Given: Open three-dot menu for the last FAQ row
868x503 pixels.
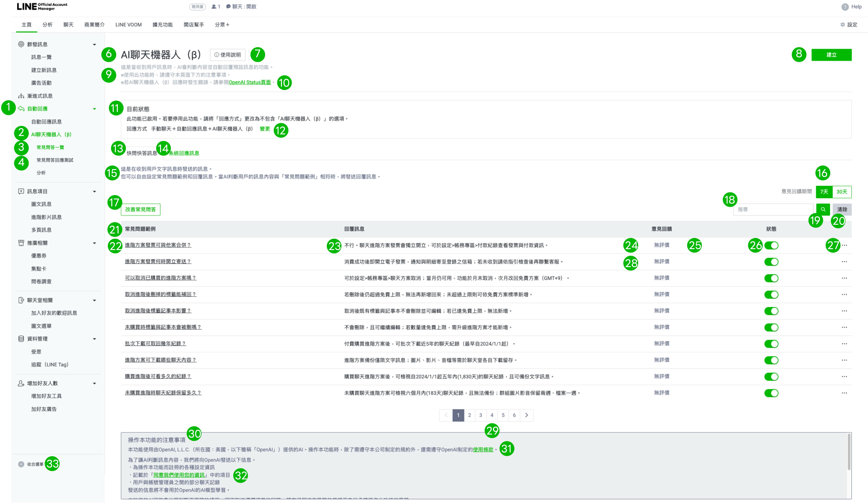Looking at the screenshot, I should 844,393.
